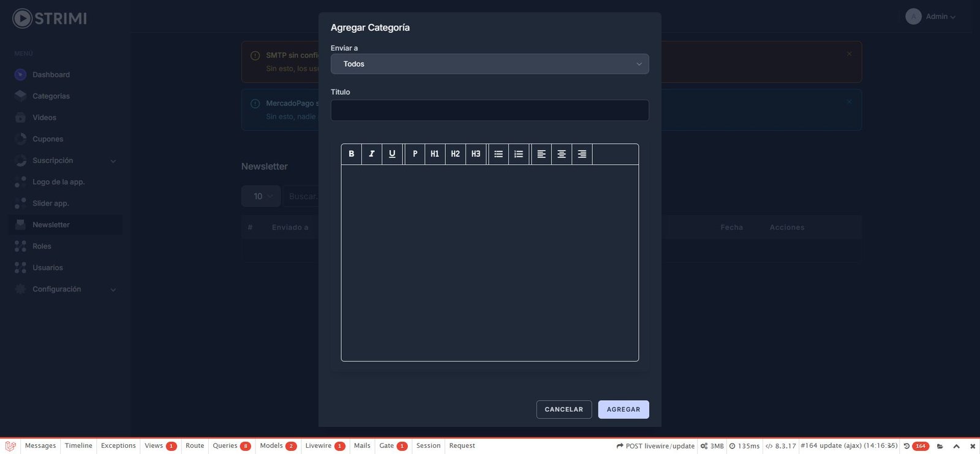Screen dimensions: 980x454
Task: Open the Admin user menu
Action: click(930, 17)
